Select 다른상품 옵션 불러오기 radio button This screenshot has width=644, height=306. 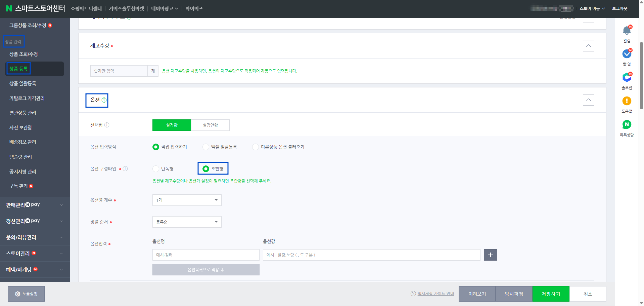coord(256,147)
